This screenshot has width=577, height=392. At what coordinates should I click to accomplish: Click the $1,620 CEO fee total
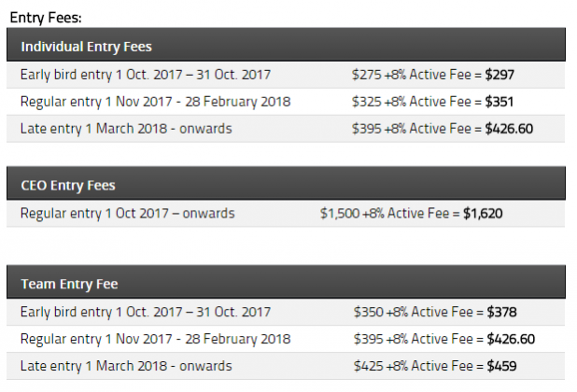[483, 214]
